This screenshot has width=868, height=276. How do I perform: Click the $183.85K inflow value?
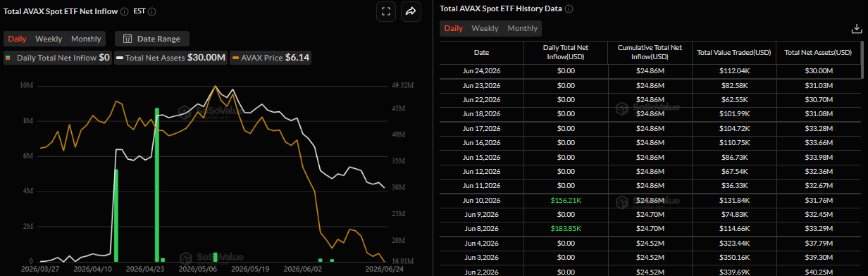[x=565, y=229]
